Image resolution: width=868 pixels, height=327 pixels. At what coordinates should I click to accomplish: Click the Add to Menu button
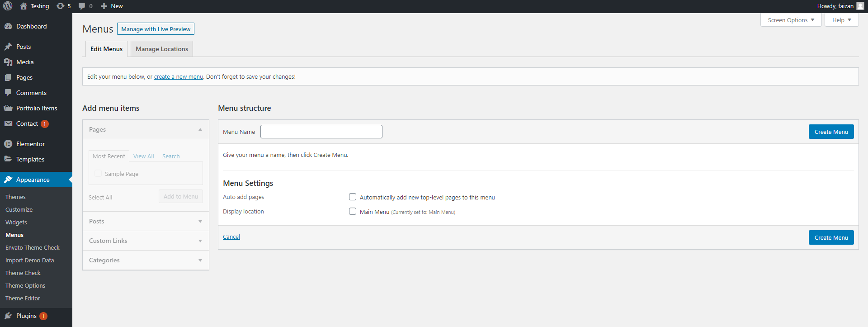click(181, 196)
